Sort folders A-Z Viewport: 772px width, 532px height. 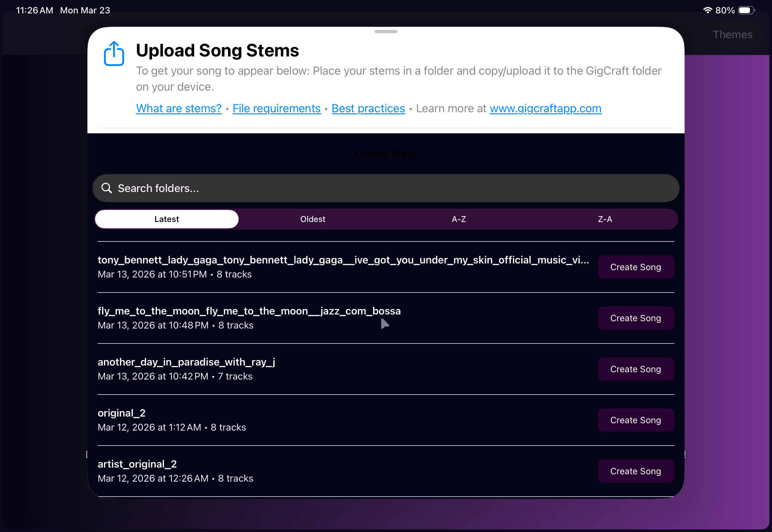[x=459, y=219]
